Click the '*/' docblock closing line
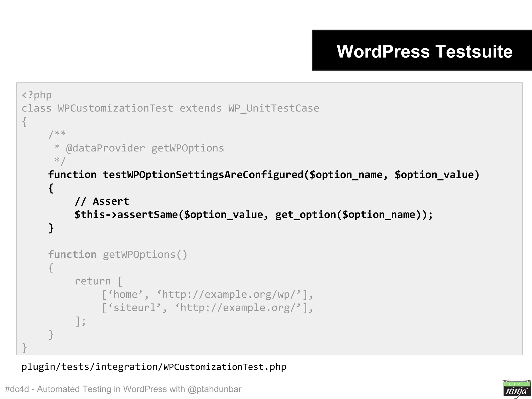Image resolution: width=532 pixels, height=399 pixels. pos(60,161)
